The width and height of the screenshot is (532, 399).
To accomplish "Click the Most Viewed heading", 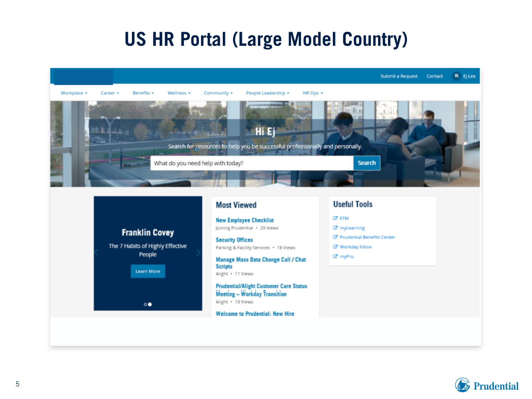I will pos(236,205).
